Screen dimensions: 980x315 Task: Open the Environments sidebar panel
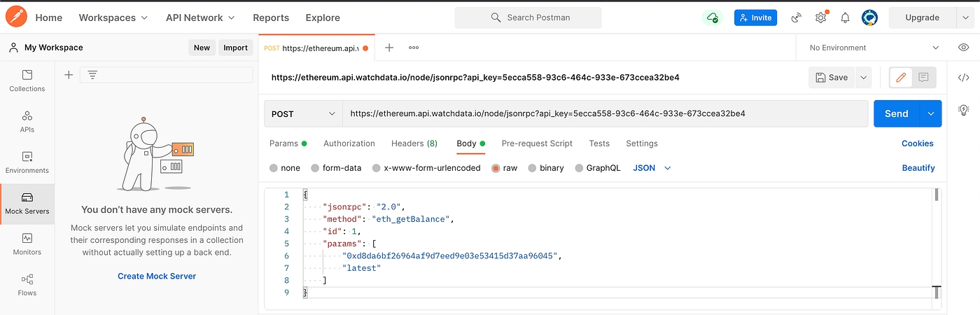tap(27, 162)
